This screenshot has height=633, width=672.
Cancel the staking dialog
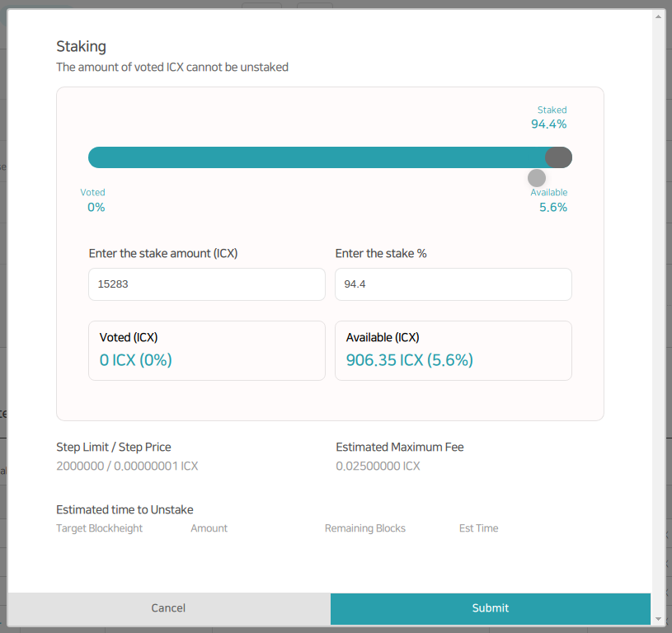[168, 608]
